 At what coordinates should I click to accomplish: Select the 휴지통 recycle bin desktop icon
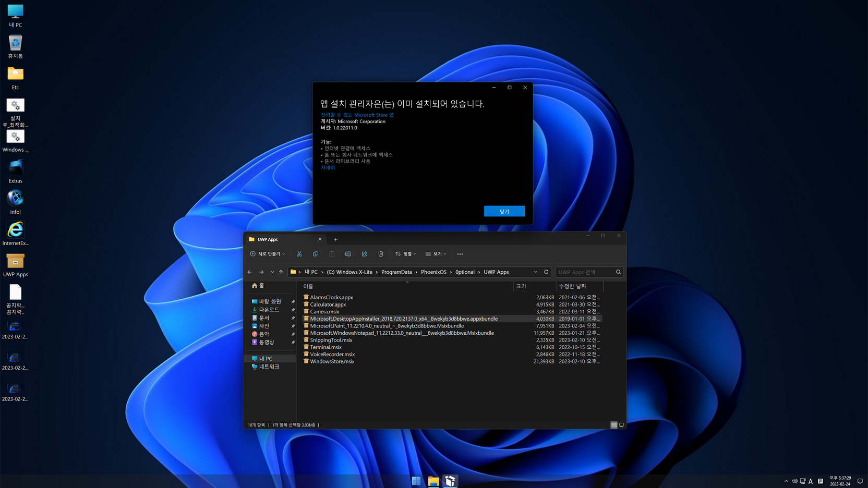pos(15,47)
